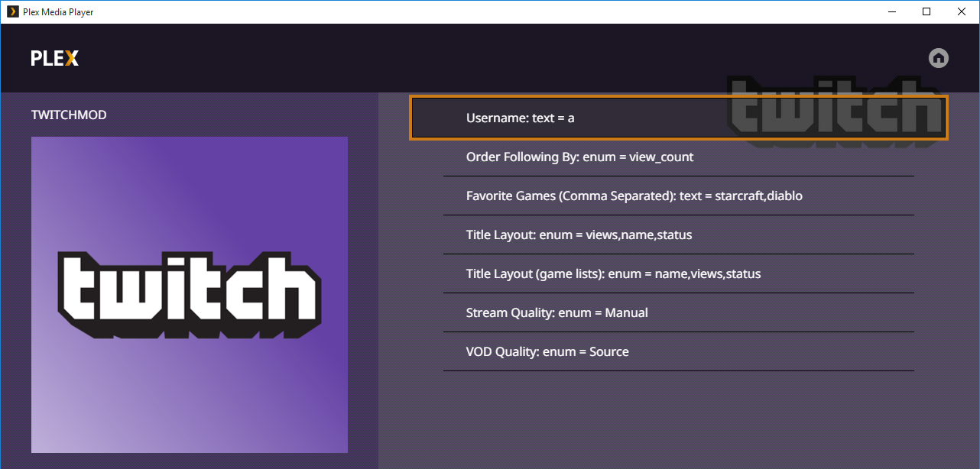Select the Username text setting
Screen dimensions: 980x469
coord(679,118)
